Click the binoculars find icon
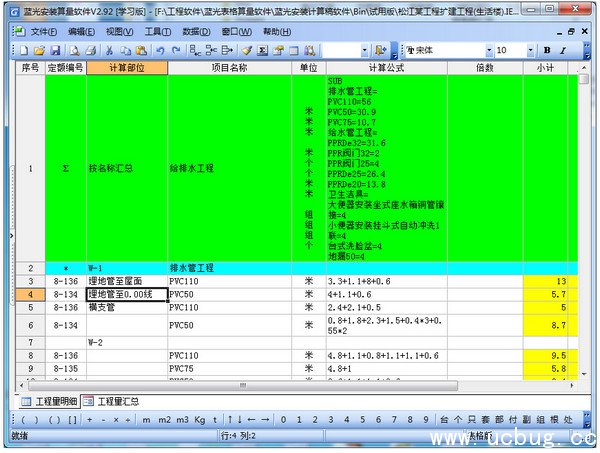This screenshot has width=600, height=453. 310,51
